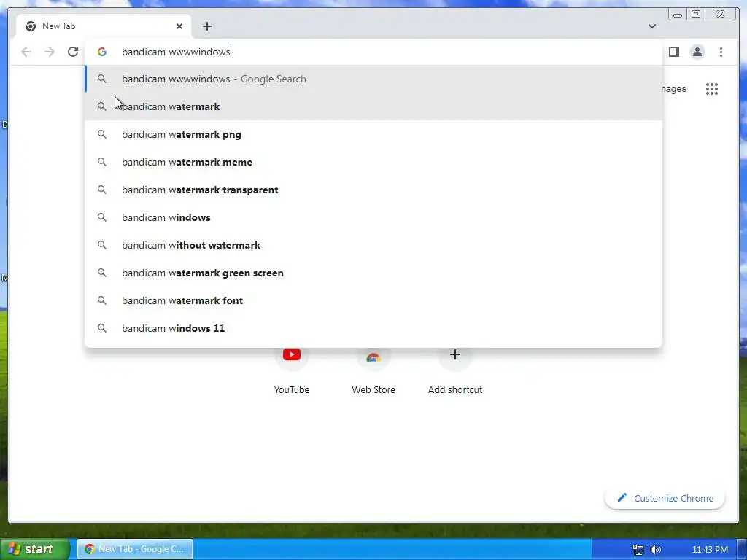The image size is (747, 560).
Task: Click the browser forward arrow
Action: click(x=50, y=52)
